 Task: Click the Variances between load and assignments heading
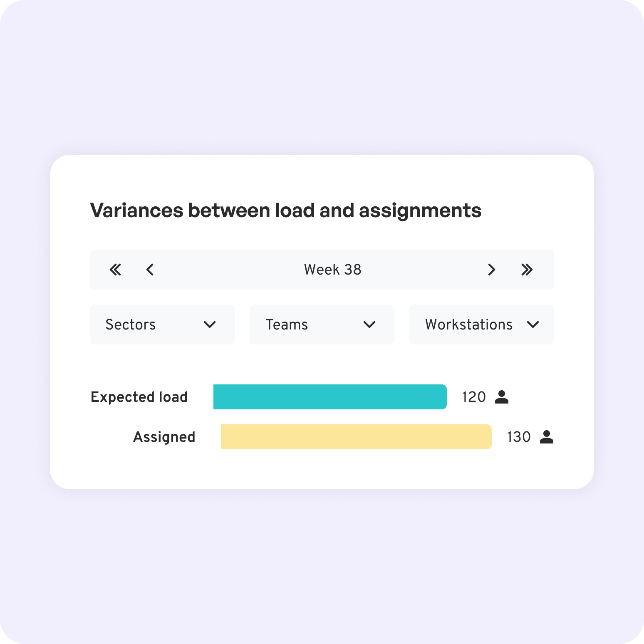[x=286, y=211]
